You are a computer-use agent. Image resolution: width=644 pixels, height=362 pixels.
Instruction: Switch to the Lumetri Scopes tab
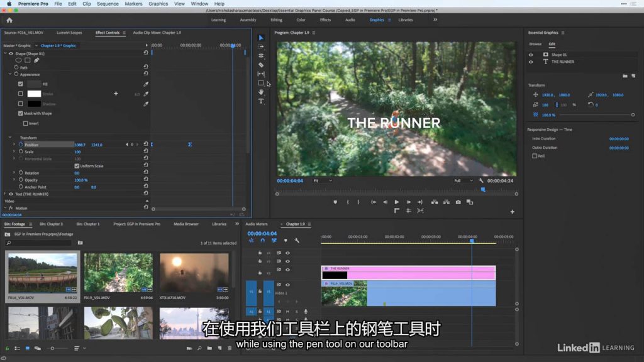coord(69,33)
